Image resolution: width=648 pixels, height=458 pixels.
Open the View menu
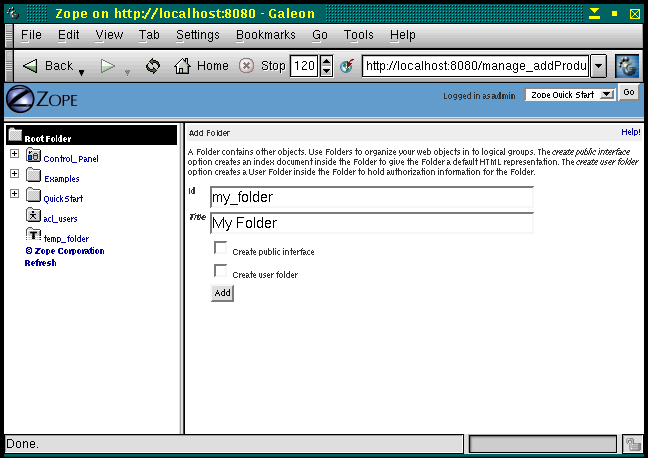click(109, 35)
